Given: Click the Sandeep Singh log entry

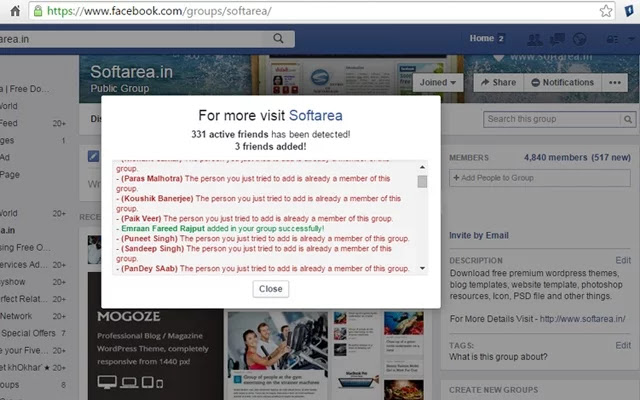Looking at the screenshot, I should pyautogui.click(x=254, y=253).
